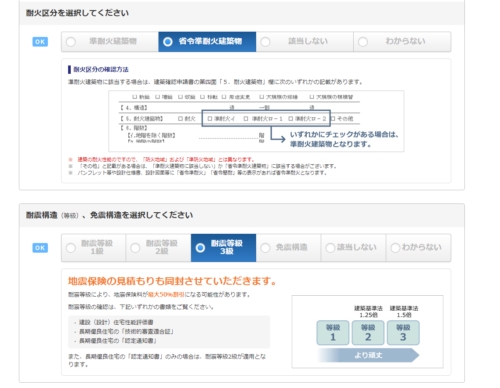The height and width of the screenshot is (388, 500).
Task: Click the 建設（設計）住宅性能評価書 list item
Action: click(116, 322)
